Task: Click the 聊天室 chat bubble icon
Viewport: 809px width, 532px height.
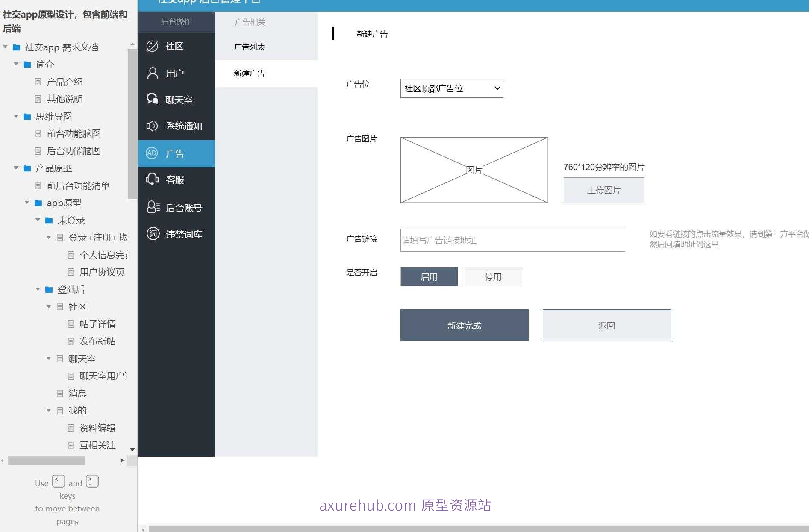Action: [x=152, y=99]
